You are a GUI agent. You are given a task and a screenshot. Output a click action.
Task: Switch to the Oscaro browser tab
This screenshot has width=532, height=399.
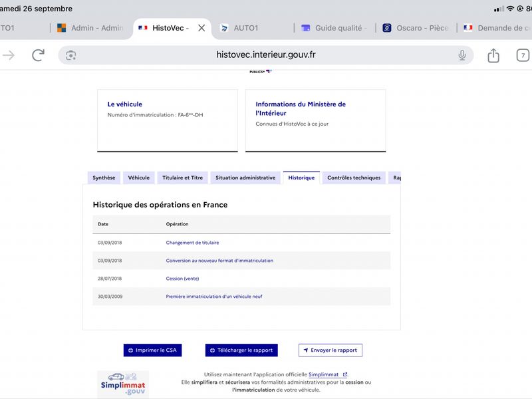tap(416, 28)
